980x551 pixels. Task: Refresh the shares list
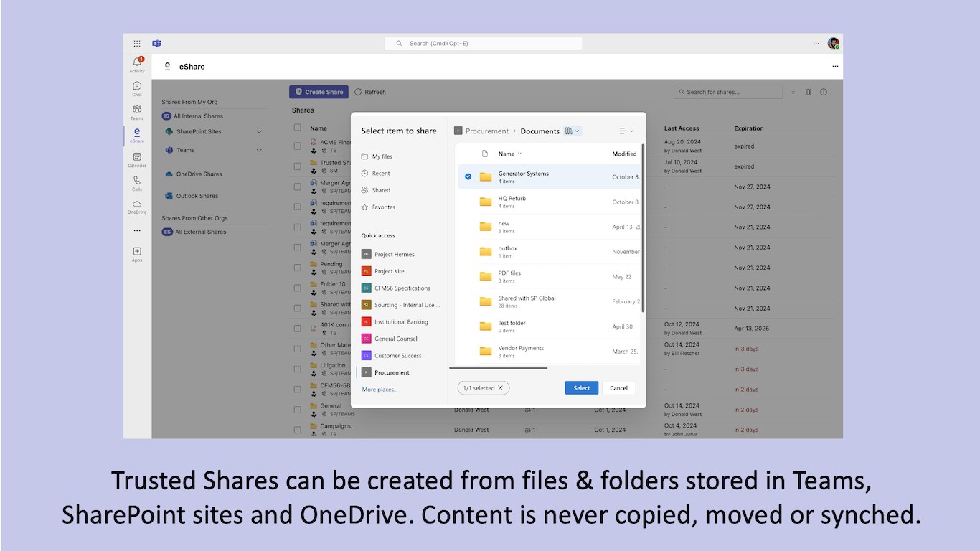(370, 92)
